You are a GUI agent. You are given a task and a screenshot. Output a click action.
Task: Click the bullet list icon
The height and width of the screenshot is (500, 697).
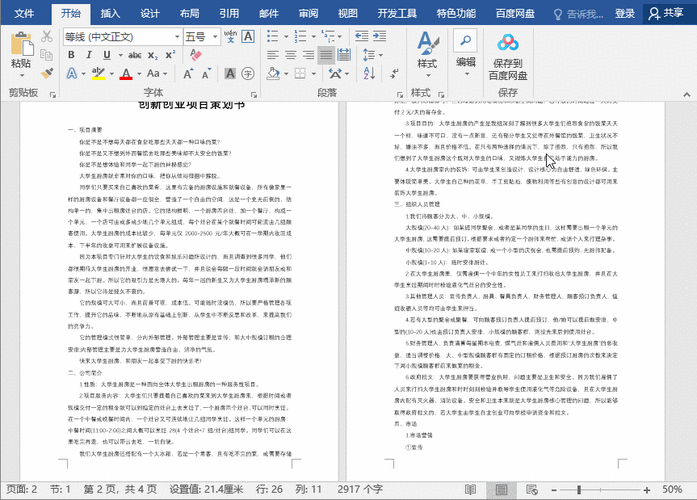(x=275, y=37)
